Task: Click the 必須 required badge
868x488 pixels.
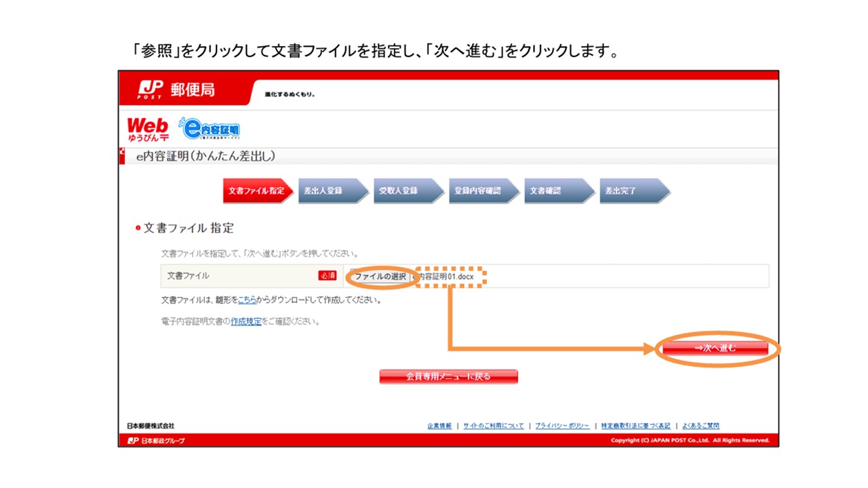Action: (327, 275)
